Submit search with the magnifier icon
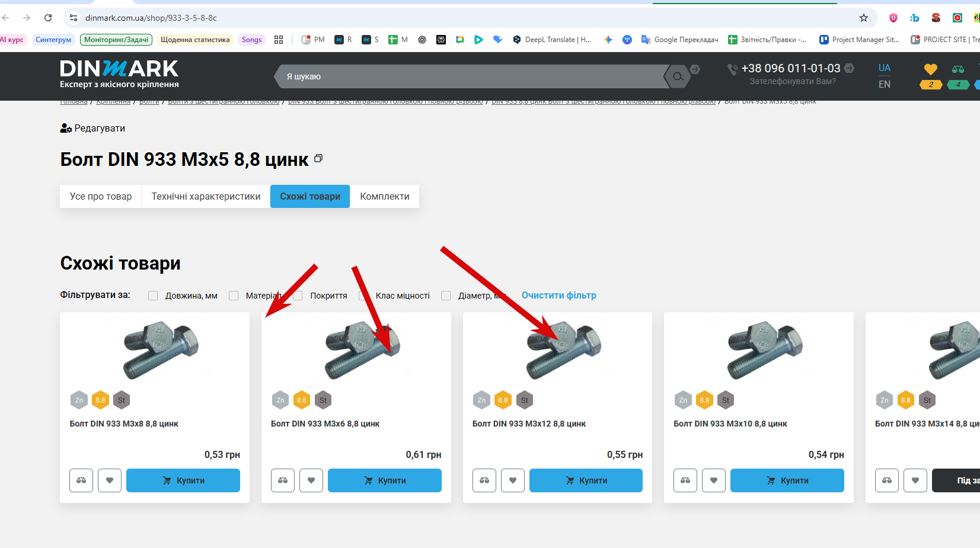The height and width of the screenshot is (548, 980). [x=678, y=76]
